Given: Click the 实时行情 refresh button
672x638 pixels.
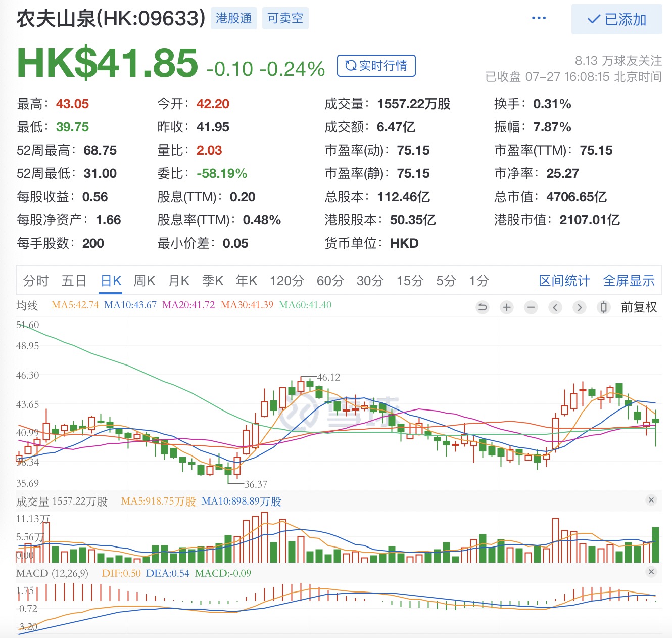Looking at the screenshot, I should [x=376, y=66].
